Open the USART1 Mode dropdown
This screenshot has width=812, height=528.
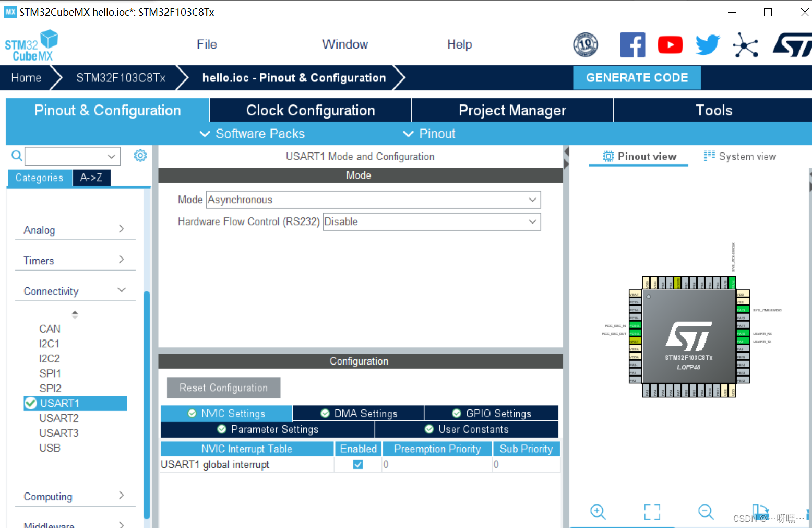374,200
